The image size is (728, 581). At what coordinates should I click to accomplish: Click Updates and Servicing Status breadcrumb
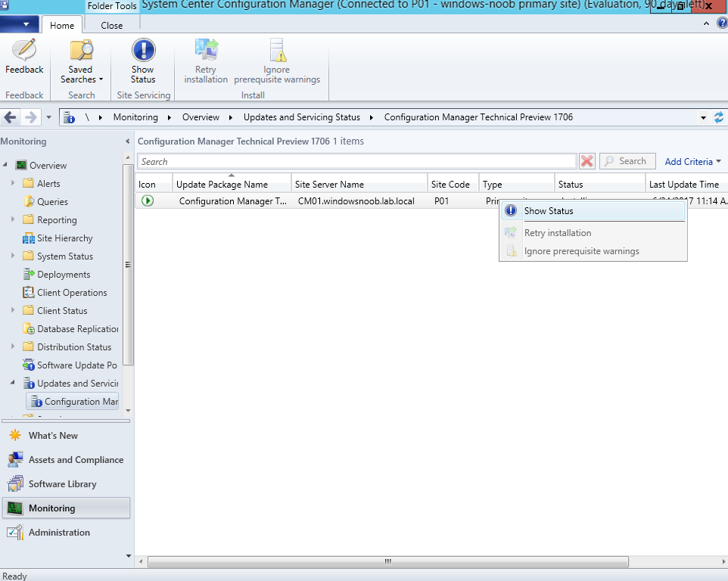point(302,117)
